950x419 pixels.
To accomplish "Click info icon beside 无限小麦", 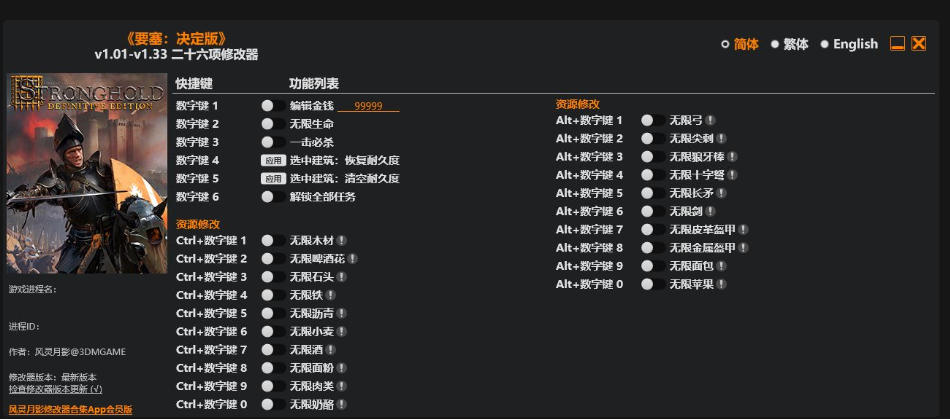I will point(342,331).
